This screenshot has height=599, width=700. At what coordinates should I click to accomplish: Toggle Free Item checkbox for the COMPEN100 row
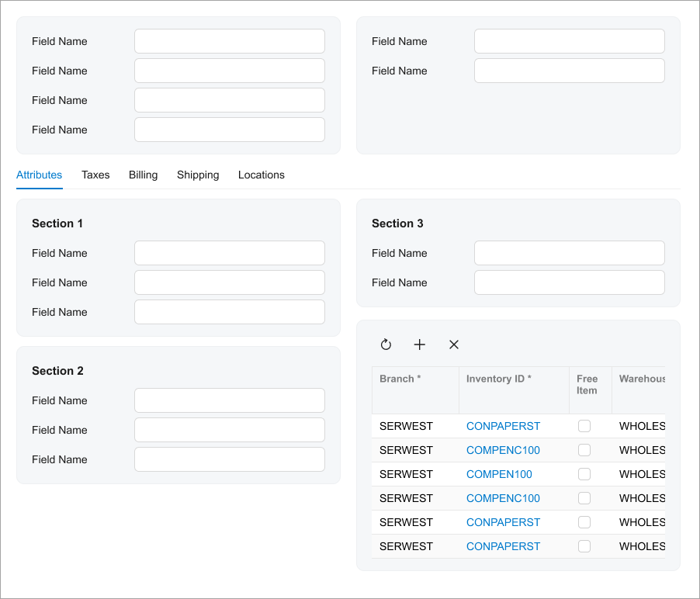tap(584, 474)
